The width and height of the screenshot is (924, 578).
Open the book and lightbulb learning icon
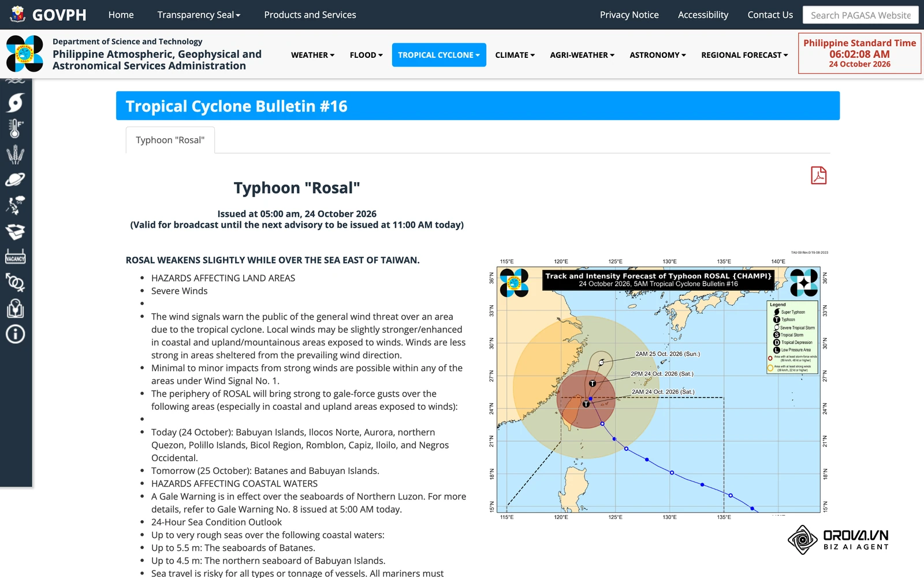[x=16, y=308]
